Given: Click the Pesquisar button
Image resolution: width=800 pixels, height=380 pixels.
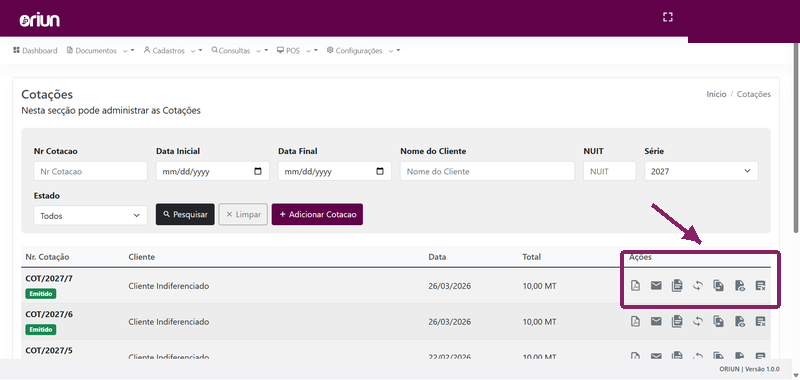Looking at the screenshot, I should point(185,214).
